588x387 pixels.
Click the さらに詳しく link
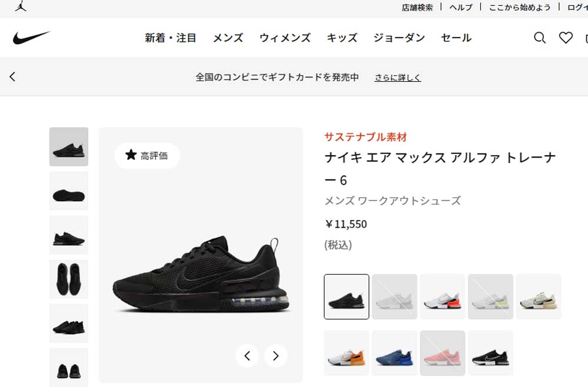click(398, 77)
